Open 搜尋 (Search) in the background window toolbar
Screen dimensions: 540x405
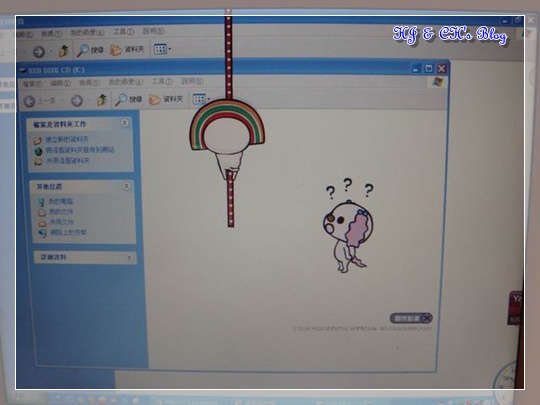90,50
